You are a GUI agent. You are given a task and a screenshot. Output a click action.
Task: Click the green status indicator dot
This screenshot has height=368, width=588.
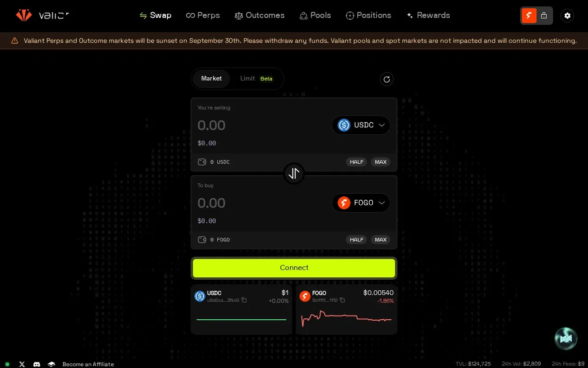click(7, 364)
